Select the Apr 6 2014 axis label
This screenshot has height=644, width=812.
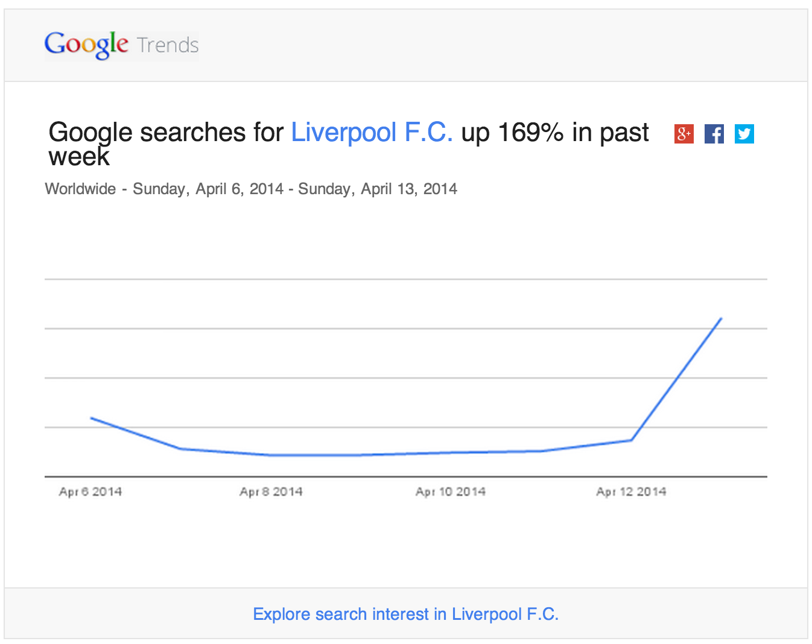point(90,492)
